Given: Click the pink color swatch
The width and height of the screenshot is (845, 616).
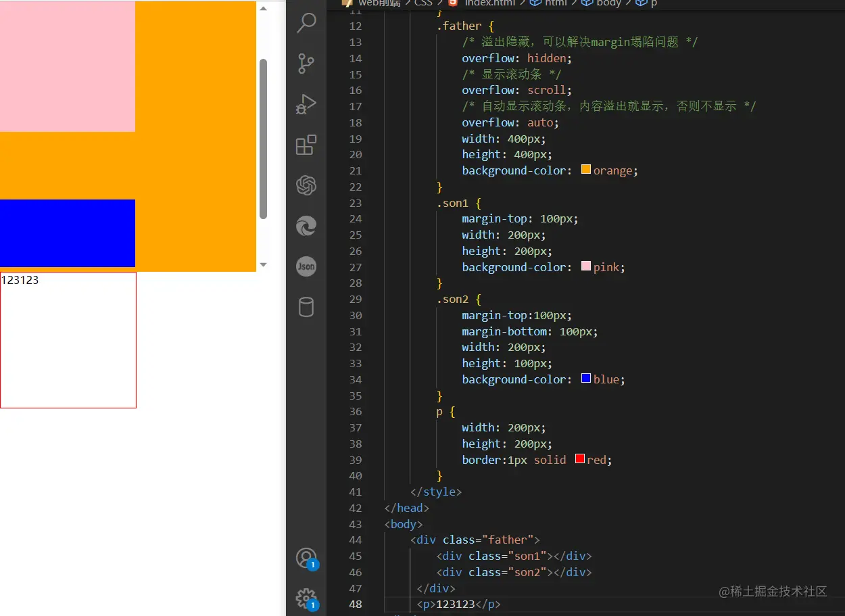Looking at the screenshot, I should coord(586,266).
